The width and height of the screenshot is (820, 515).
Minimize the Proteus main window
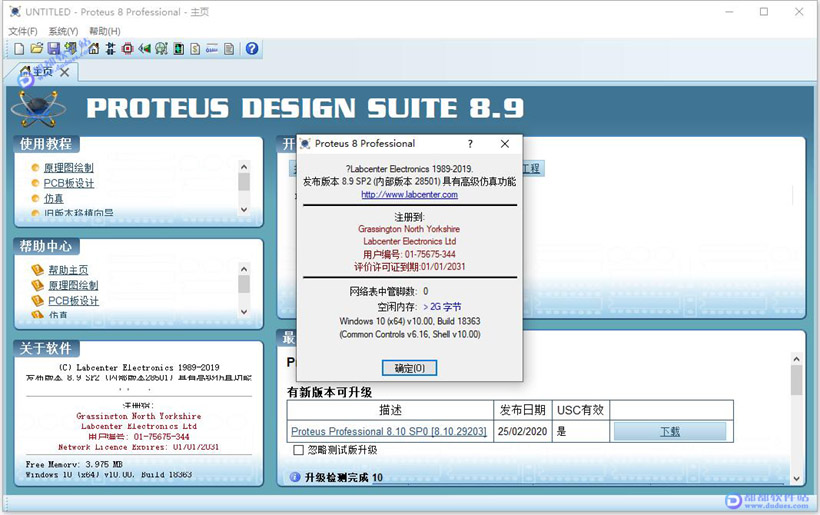730,12
